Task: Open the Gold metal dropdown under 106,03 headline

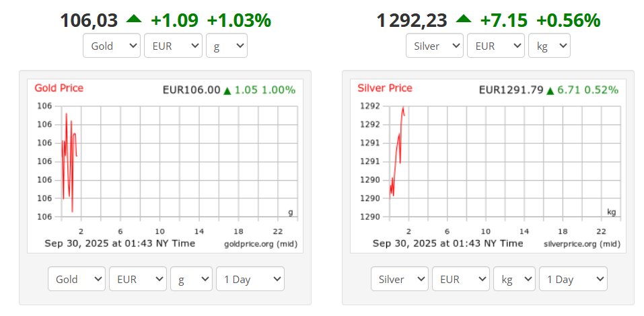Action: click(x=112, y=46)
